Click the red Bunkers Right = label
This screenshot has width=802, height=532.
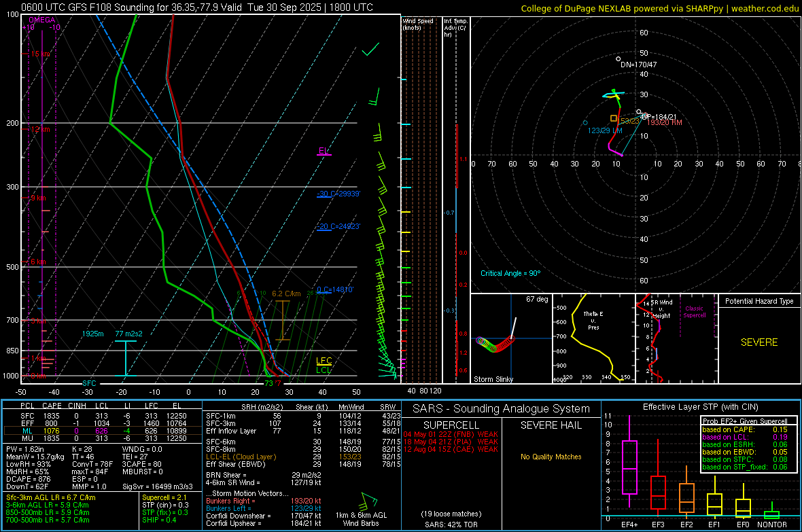[x=230, y=501]
